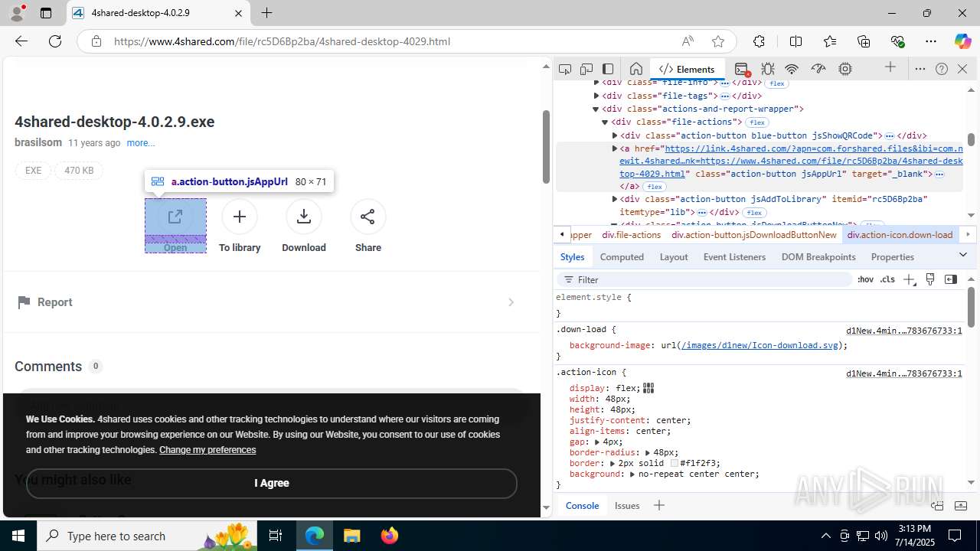
Task: Select div.file-actions in breadcrumb
Action: [x=632, y=235]
